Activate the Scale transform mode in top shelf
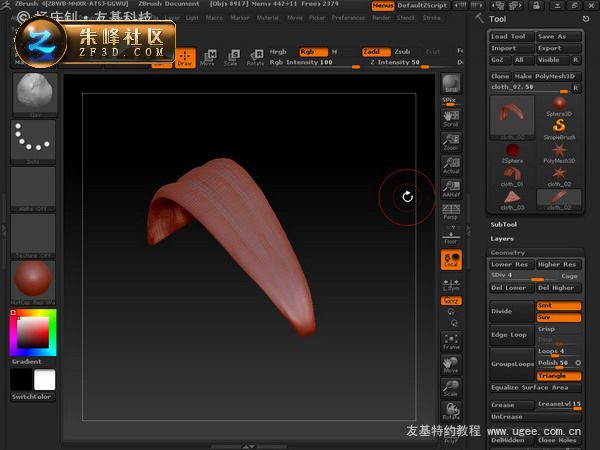Image resolution: width=600 pixels, height=450 pixels. [x=232, y=58]
